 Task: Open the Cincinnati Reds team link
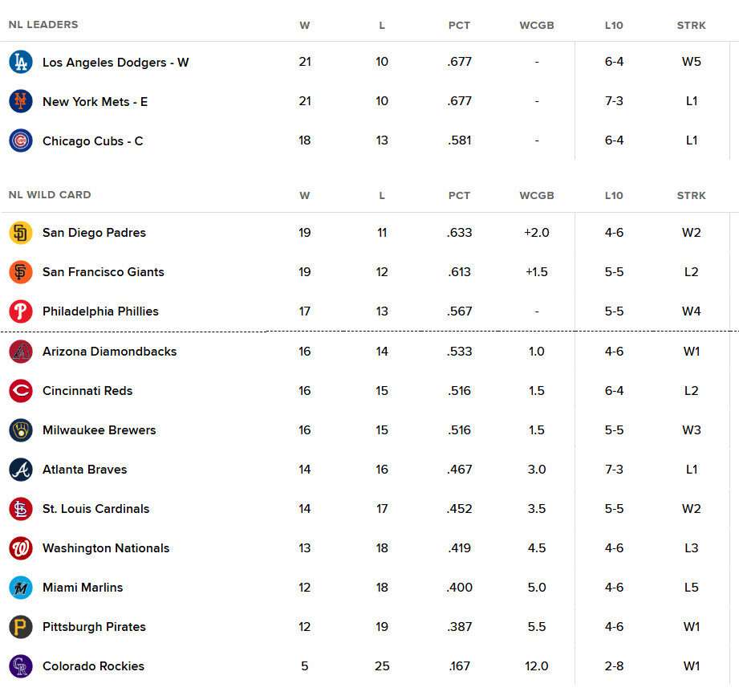pyautogui.click(x=87, y=391)
